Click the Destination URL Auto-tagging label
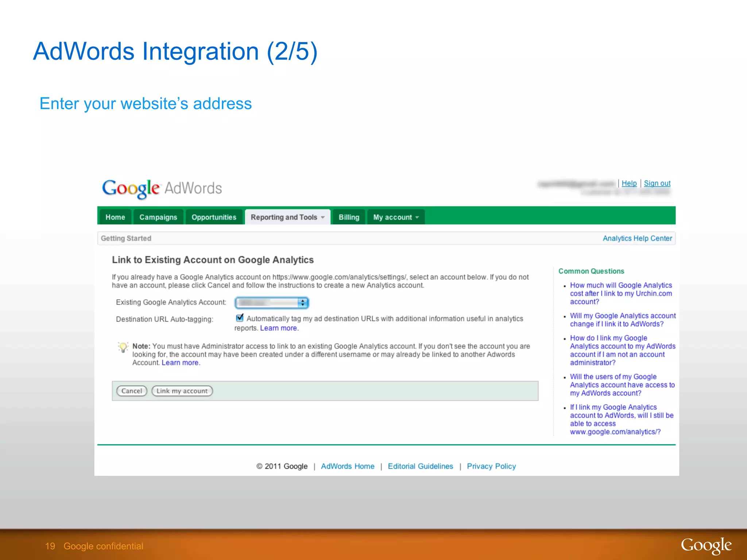Image resolution: width=747 pixels, height=560 pixels. (x=165, y=319)
